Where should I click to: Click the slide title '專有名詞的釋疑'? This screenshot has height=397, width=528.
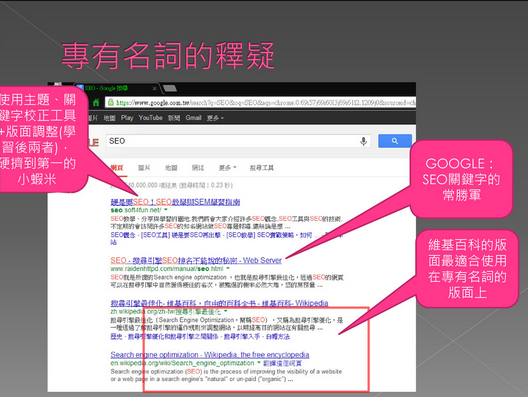coord(168,56)
